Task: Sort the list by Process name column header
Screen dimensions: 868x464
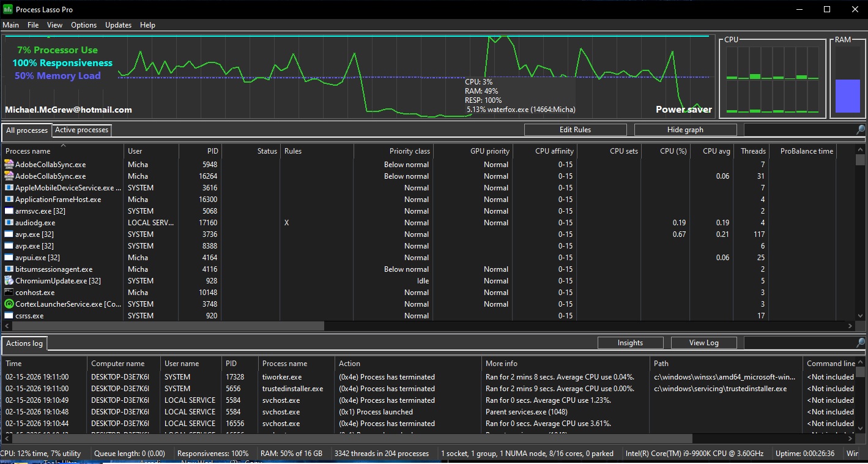Action: click(x=28, y=151)
